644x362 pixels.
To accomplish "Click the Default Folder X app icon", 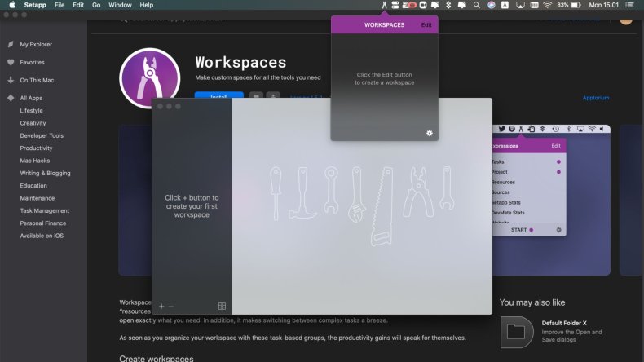I will point(516,332).
